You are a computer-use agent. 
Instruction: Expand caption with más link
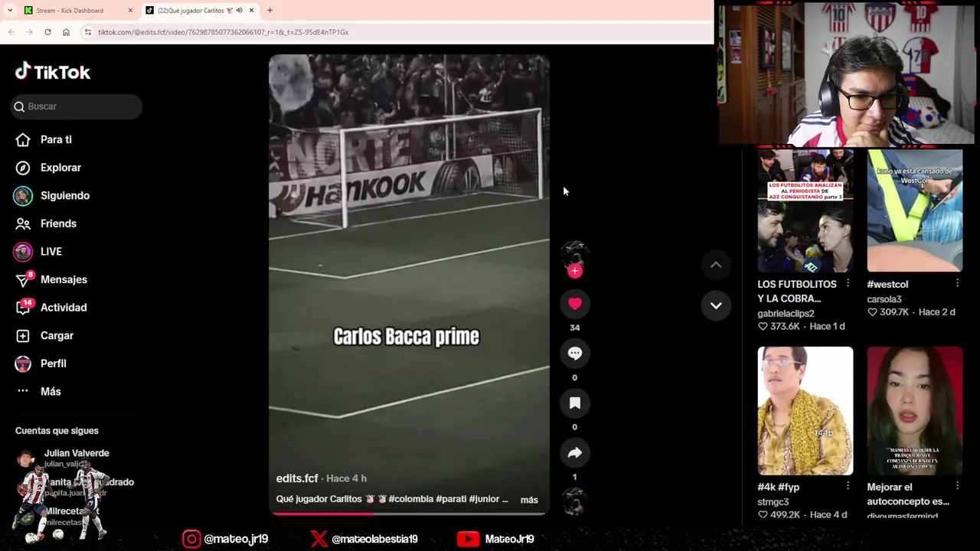point(529,500)
